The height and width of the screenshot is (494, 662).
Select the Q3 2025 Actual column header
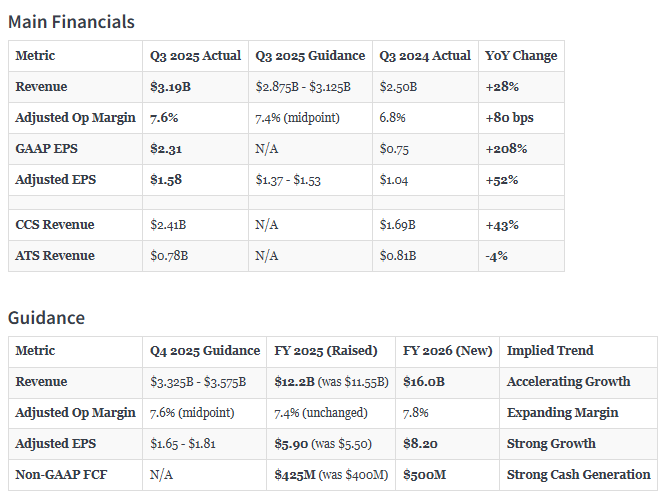[x=195, y=56]
